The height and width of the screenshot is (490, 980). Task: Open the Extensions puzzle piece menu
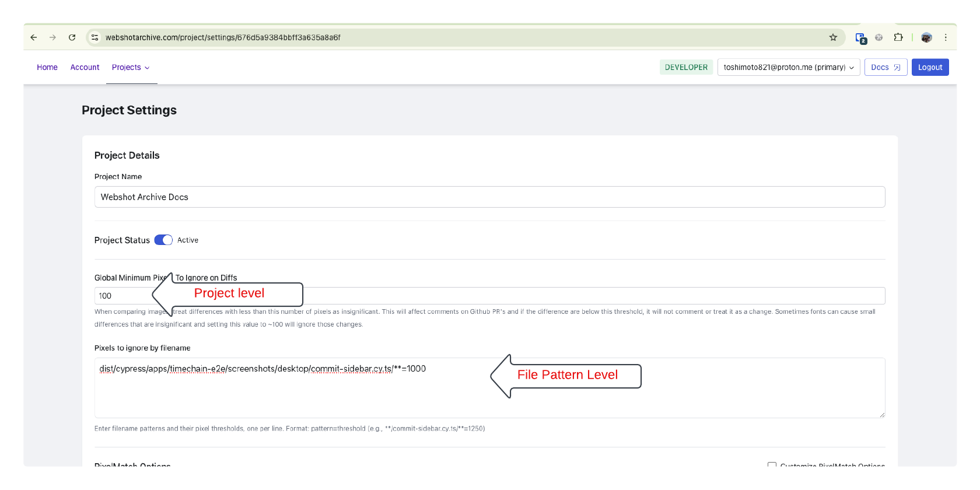[898, 37]
